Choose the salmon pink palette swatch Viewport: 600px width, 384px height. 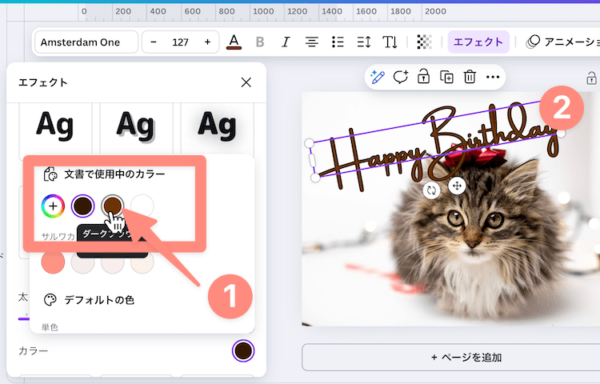pos(53,262)
